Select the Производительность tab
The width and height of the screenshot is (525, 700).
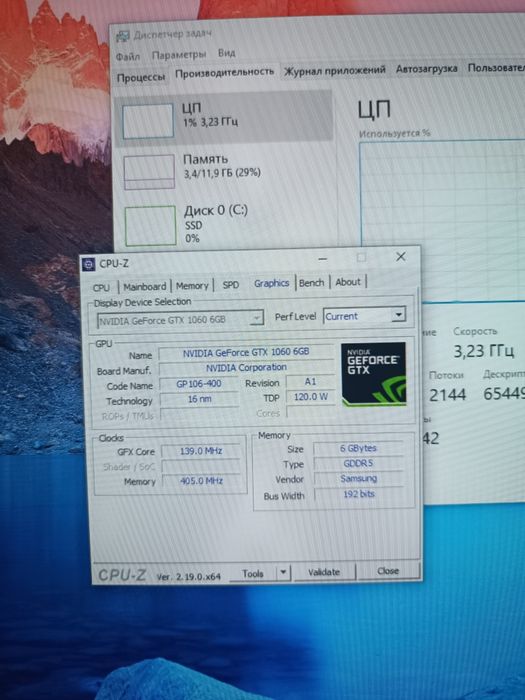[224, 72]
